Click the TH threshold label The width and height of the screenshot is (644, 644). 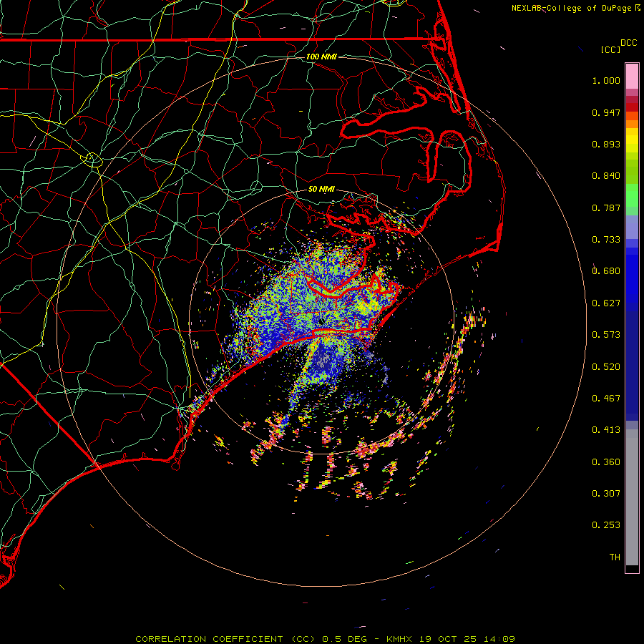pos(615,557)
